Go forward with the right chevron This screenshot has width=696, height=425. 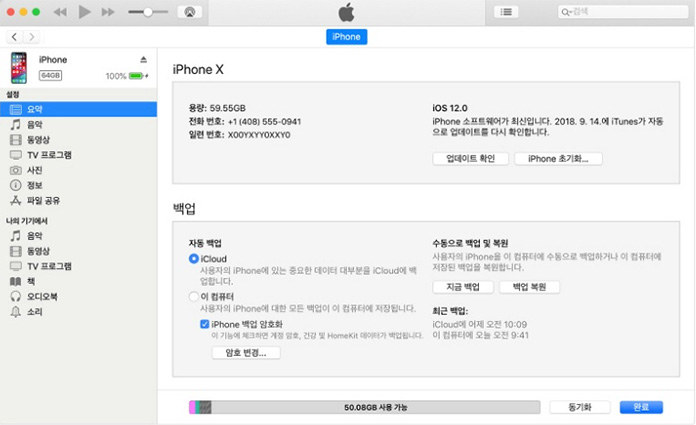pyautogui.click(x=32, y=37)
